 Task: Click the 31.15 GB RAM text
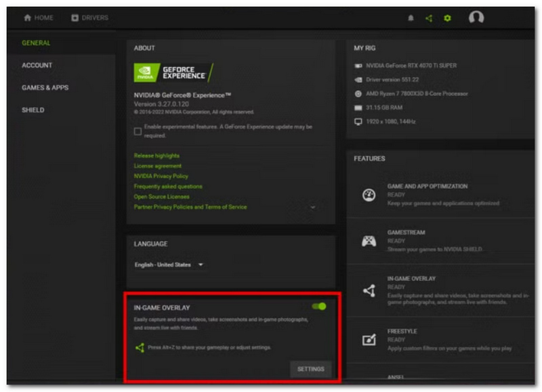(x=384, y=108)
